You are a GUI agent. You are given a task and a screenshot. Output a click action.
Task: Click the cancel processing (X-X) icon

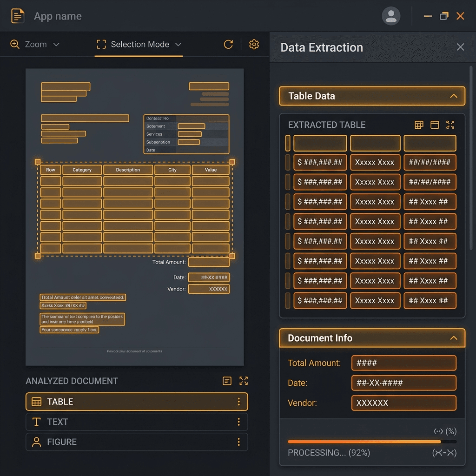pos(444,453)
